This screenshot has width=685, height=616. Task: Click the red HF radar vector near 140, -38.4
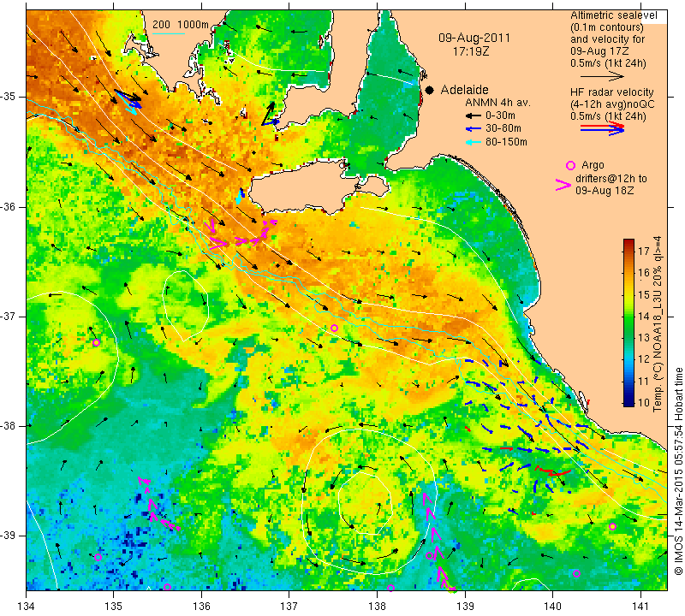tap(554, 471)
